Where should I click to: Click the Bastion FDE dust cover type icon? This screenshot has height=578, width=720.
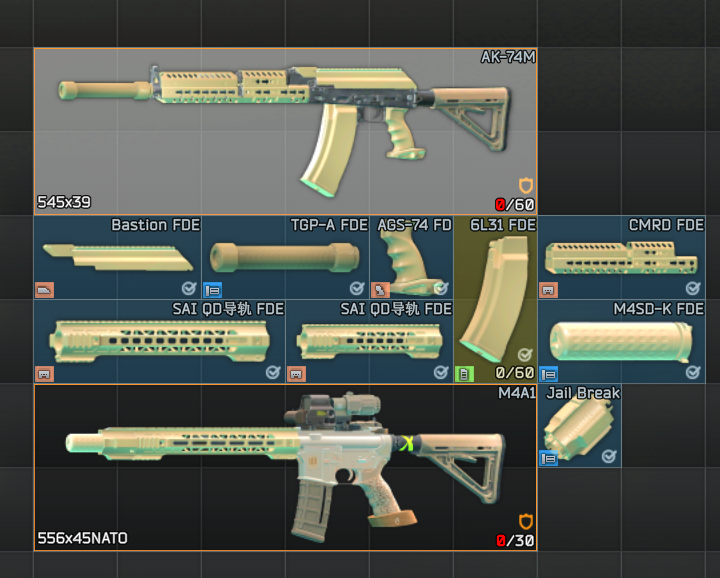click(x=44, y=290)
